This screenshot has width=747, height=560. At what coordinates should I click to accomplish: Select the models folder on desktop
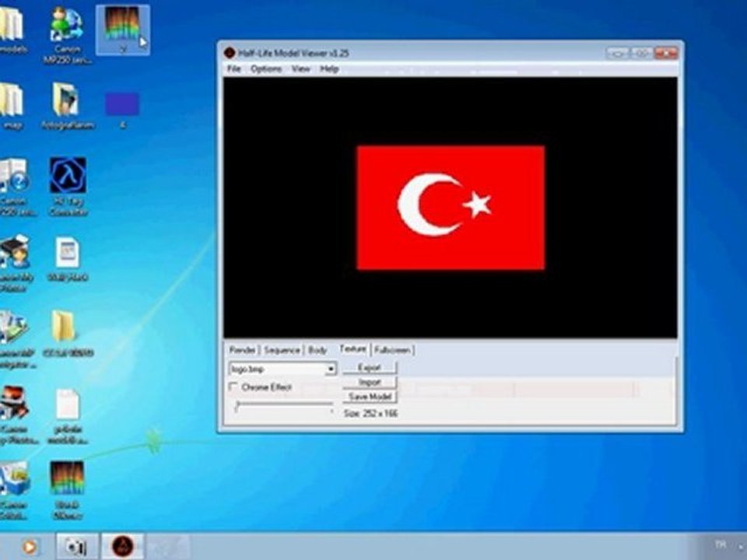pos(12,30)
